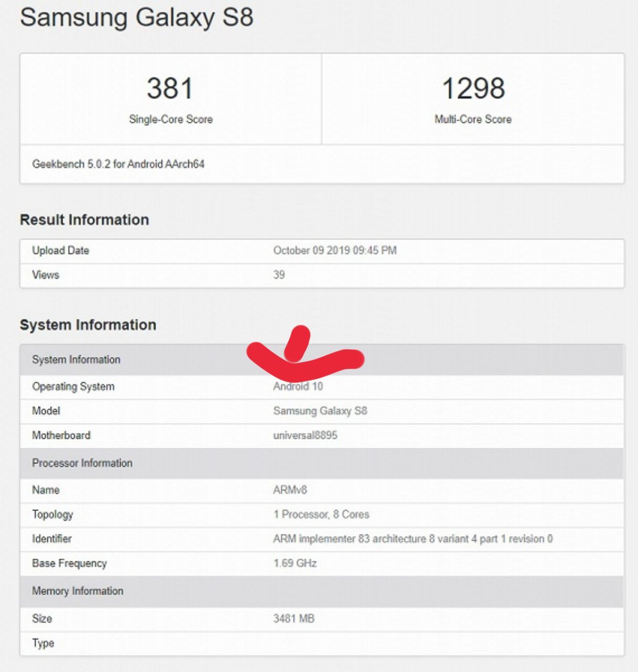Select the universal8895 motherboard value
The width and height of the screenshot is (638, 672).
pos(305,435)
